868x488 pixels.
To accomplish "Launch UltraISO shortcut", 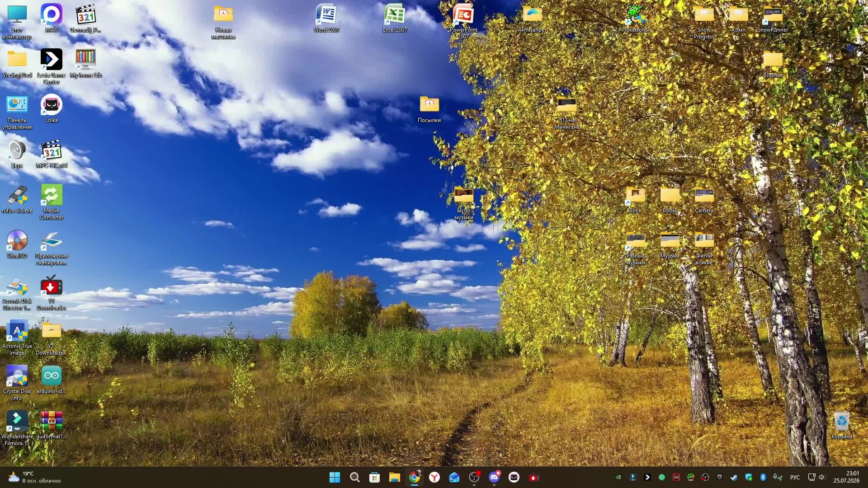I will point(17,244).
